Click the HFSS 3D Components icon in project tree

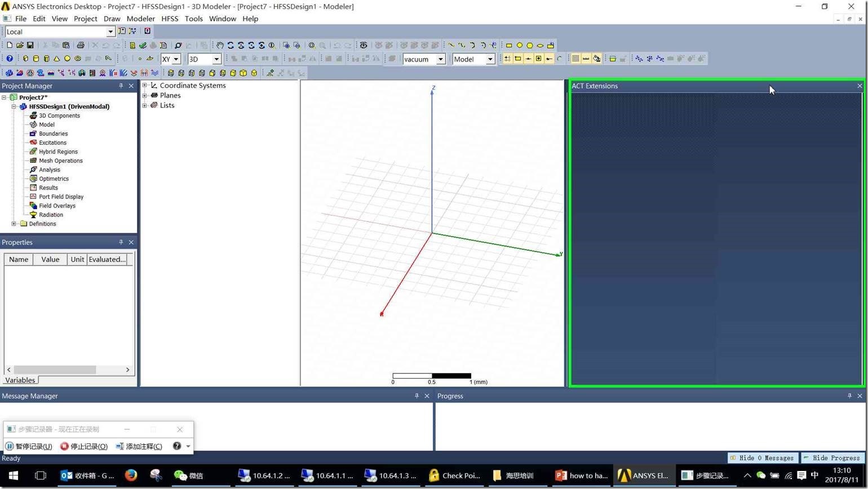33,115
